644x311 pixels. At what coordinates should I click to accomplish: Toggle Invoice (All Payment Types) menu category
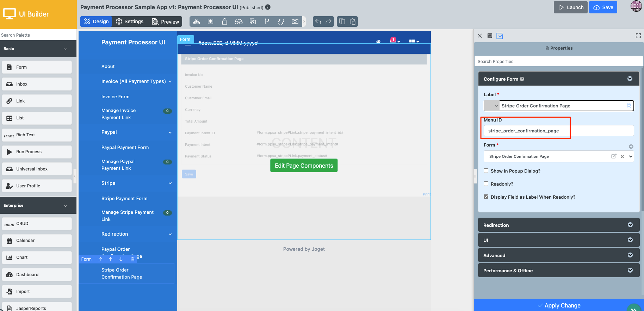coord(137,81)
